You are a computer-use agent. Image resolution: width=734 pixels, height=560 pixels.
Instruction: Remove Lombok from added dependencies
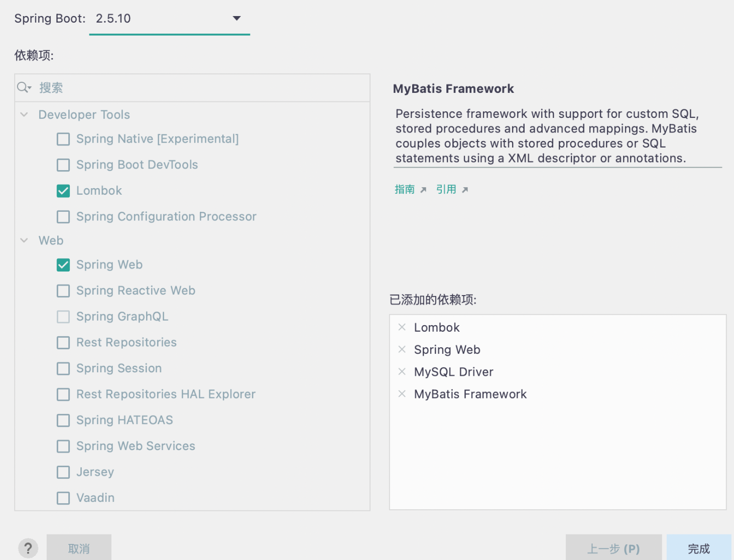click(402, 327)
